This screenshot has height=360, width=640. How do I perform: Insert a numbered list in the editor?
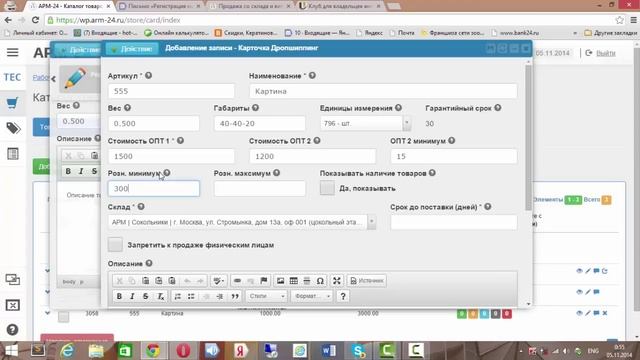click(x=178, y=296)
